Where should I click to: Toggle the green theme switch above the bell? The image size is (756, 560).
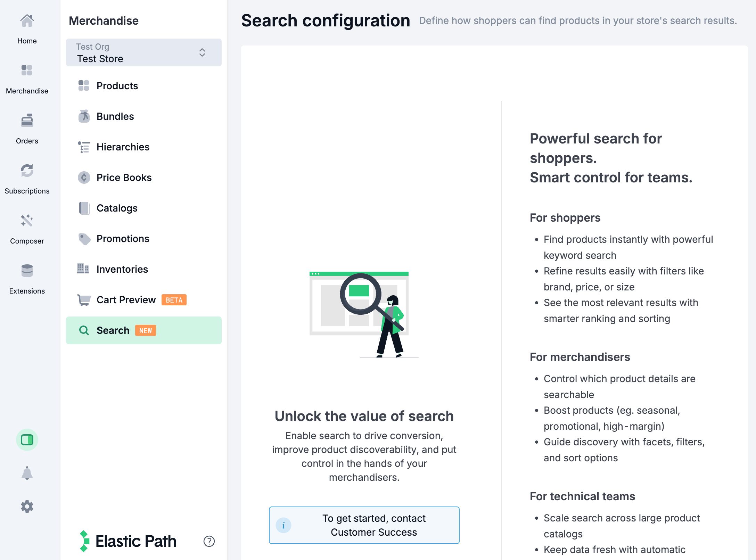tap(27, 439)
